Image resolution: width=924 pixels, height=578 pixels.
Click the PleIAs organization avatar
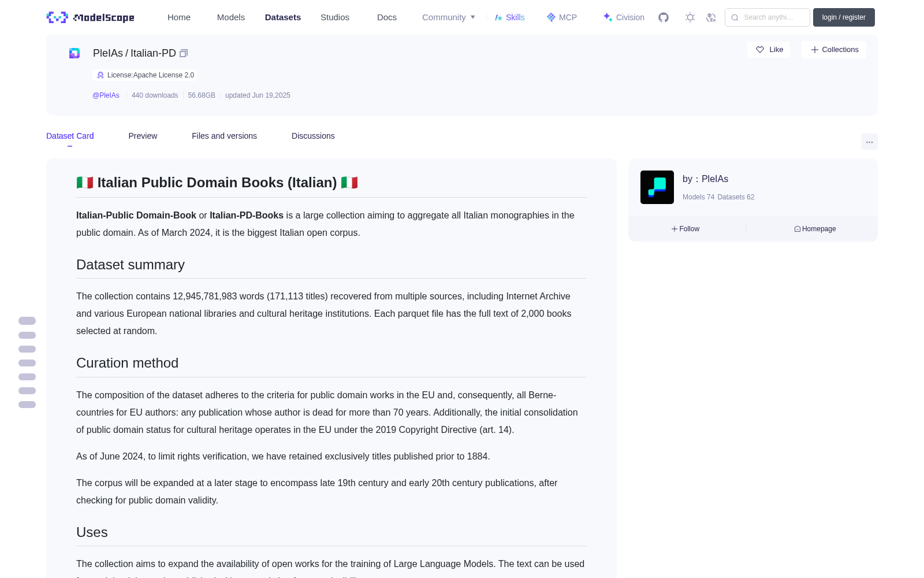pos(657,187)
